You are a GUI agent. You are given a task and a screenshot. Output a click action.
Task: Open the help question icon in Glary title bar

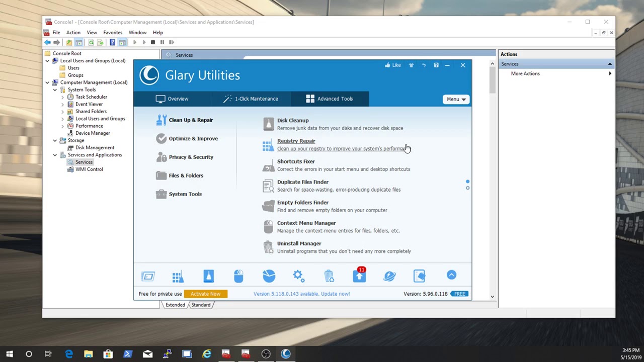436,65
